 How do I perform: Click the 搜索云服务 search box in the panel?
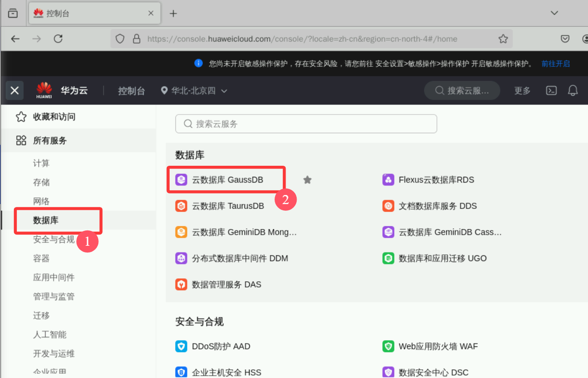pyautogui.click(x=306, y=124)
